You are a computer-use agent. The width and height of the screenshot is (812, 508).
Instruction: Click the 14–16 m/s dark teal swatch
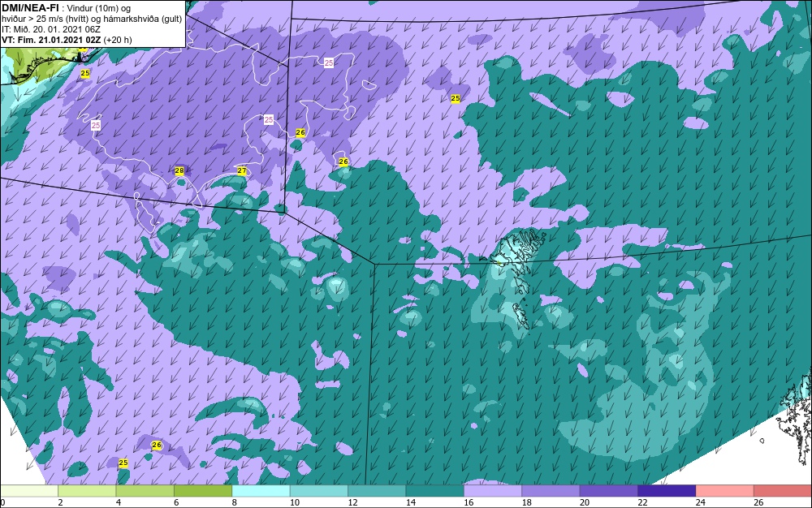click(x=435, y=491)
